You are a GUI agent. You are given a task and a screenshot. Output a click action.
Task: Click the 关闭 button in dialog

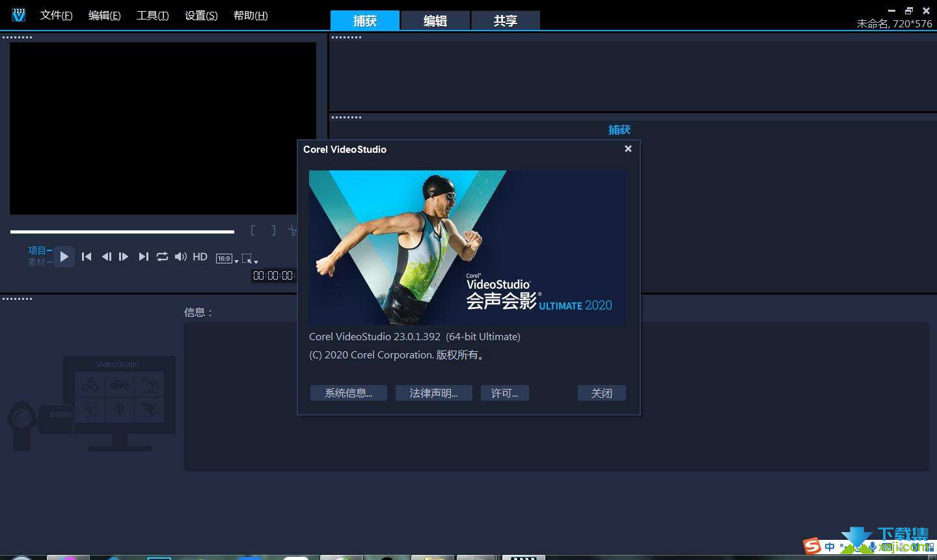tap(601, 393)
